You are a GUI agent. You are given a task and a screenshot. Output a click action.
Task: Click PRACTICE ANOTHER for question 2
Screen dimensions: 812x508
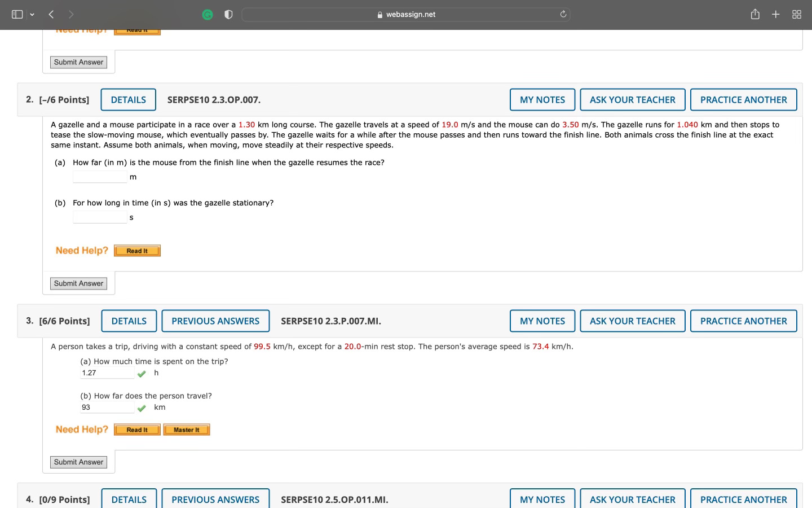pyautogui.click(x=743, y=99)
